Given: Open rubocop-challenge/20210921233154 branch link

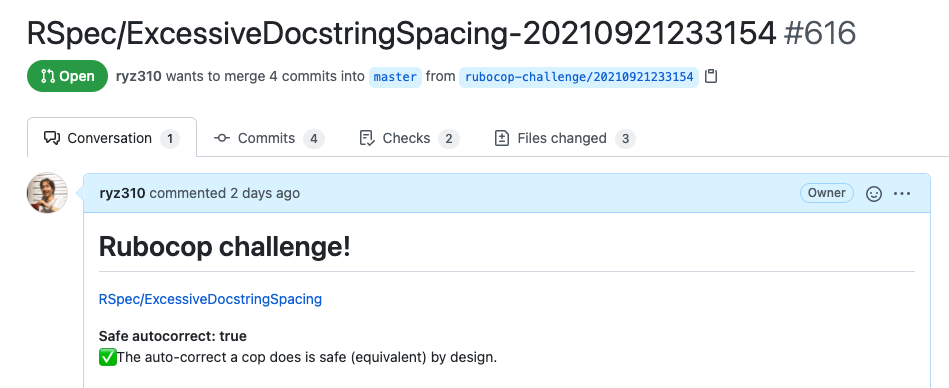Looking at the screenshot, I should (x=579, y=77).
